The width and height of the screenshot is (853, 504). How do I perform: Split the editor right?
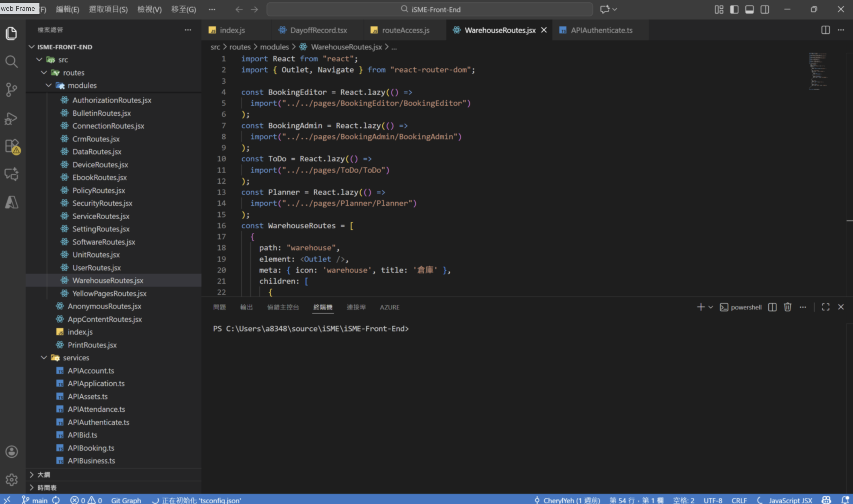click(x=825, y=30)
